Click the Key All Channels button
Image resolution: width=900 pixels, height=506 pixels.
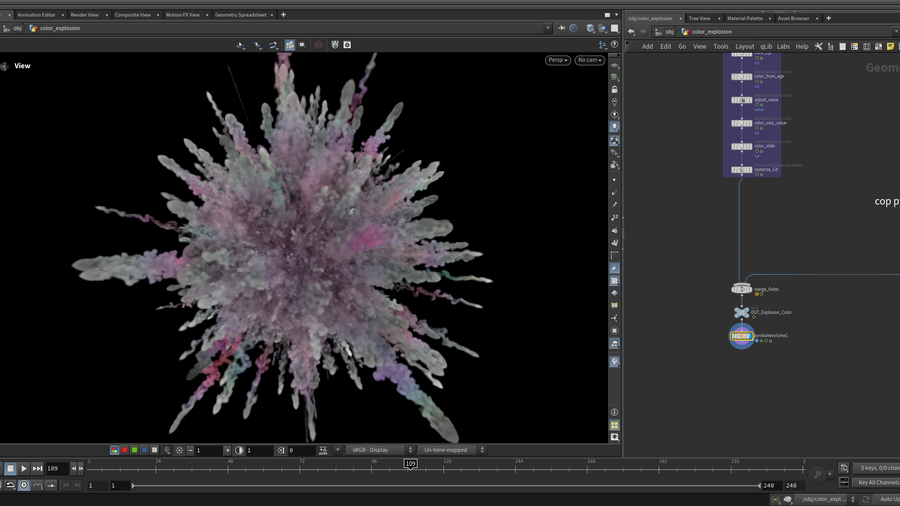click(x=877, y=482)
